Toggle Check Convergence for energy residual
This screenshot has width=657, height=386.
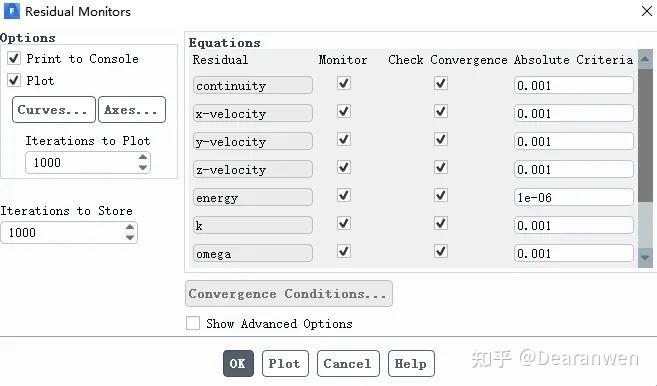pos(441,195)
